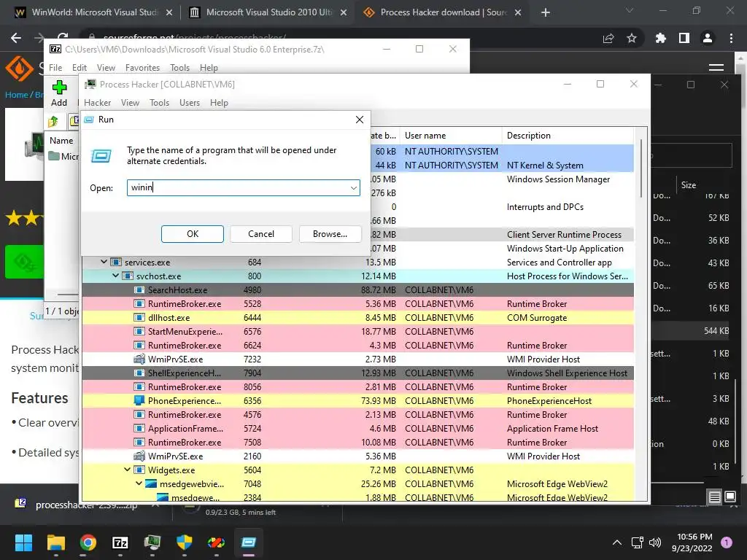Open the File menu in 7-Zip window

[x=55, y=68]
